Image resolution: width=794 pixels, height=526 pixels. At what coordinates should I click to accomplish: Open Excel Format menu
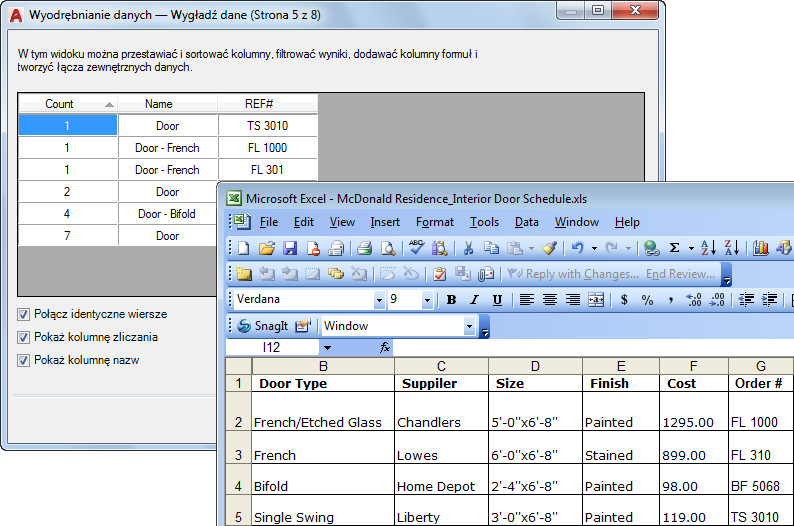[434, 222]
